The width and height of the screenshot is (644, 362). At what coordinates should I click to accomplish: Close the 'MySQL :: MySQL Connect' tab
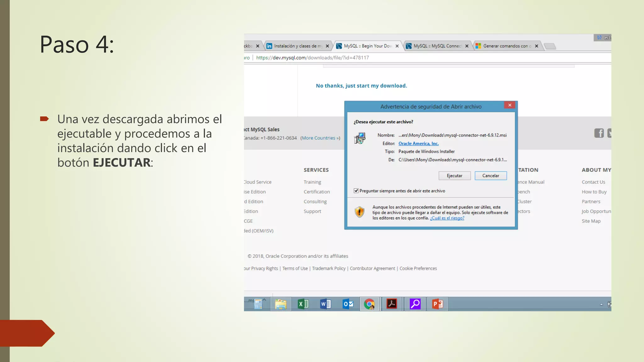point(467,46)
